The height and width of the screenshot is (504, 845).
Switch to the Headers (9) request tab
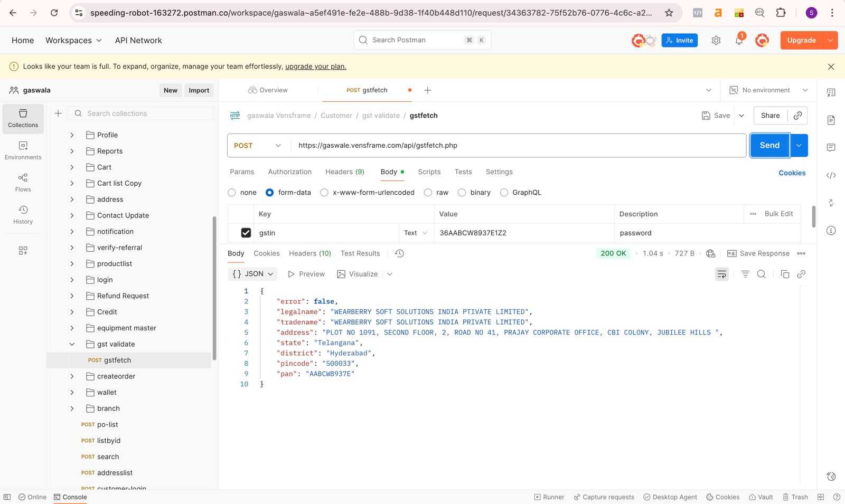(x=344, y=172)
